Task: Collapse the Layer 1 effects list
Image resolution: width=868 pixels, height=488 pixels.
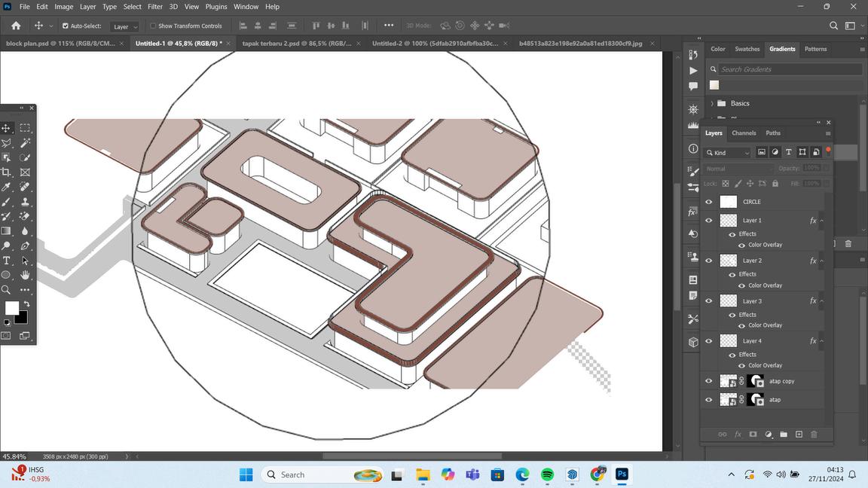Action: [821, 221]
